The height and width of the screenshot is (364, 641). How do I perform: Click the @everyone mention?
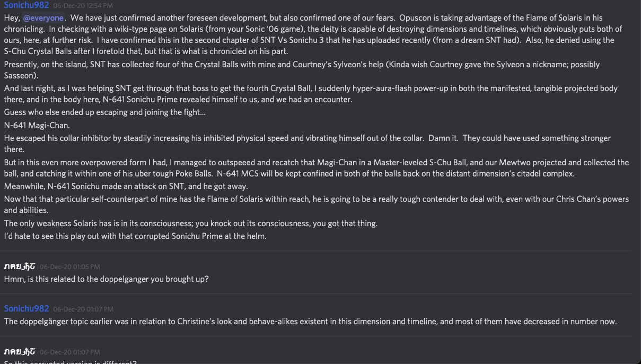[43, 18]
